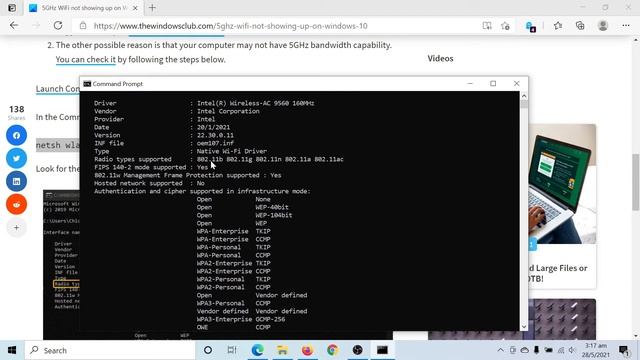
Task: Add this page to favorites
Action: [x=505, y=26]
